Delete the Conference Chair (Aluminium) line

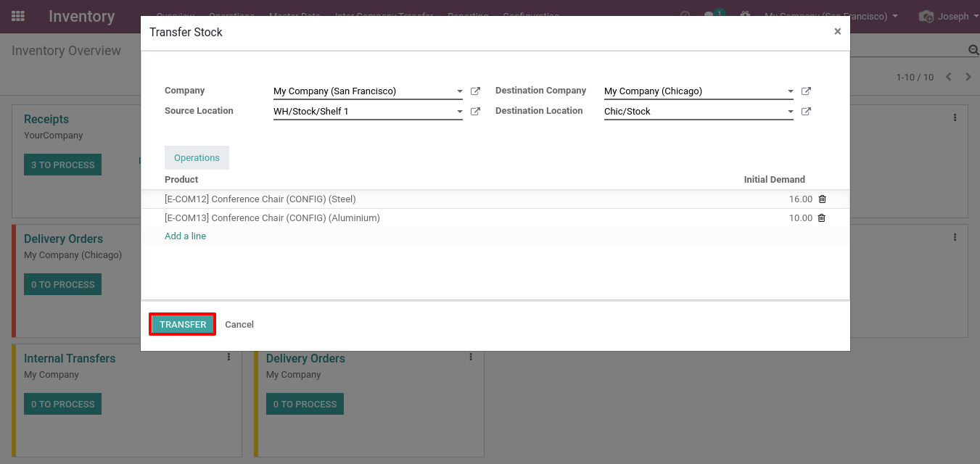tap(822, 218)
